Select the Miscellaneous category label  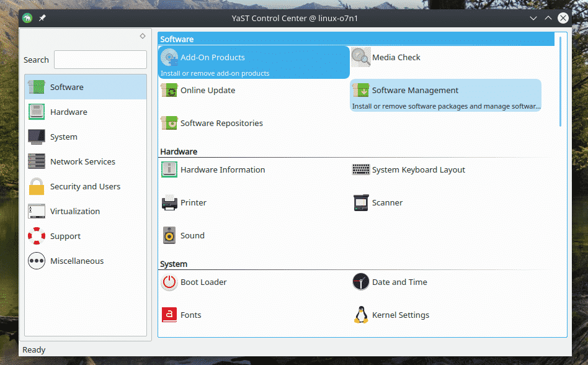pos(77,261)
